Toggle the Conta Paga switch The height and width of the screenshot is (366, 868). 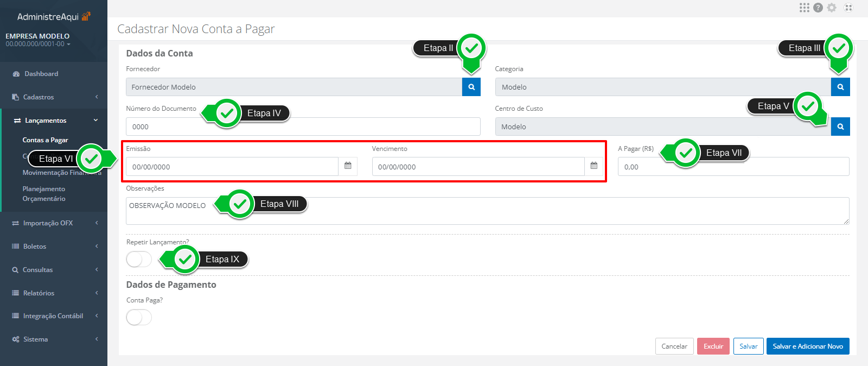(139, 317)
